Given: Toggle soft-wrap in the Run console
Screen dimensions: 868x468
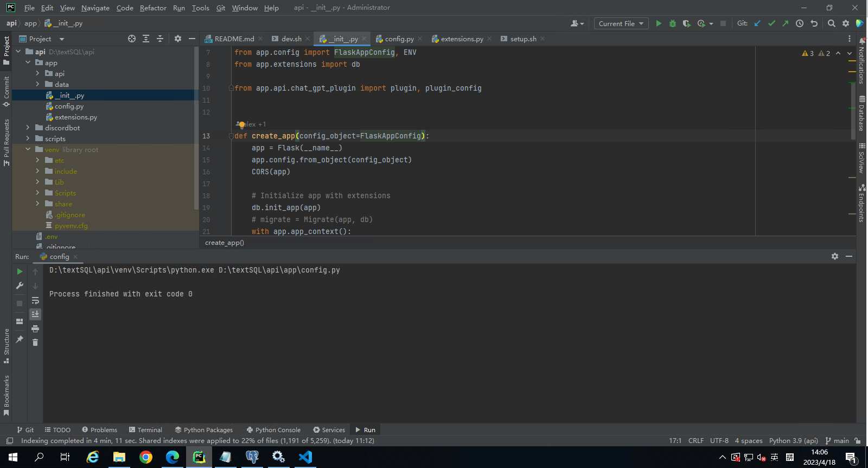Looking at the screenshot, I should click(x=35, y=300).
